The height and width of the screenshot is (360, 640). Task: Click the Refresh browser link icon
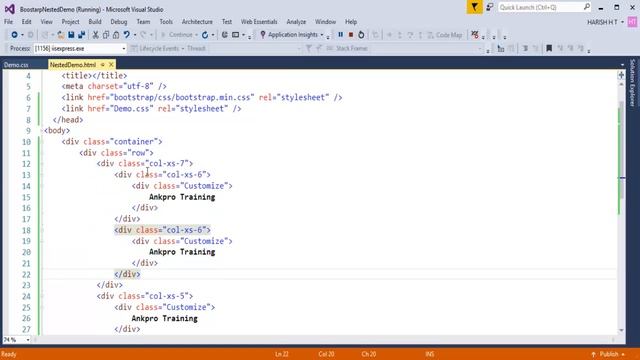(x=205, y=35)
